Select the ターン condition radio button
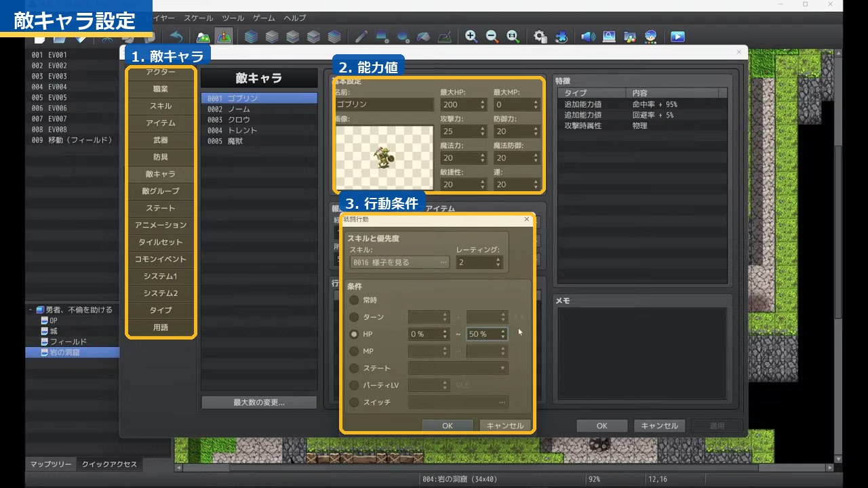 click(x=354, y=317)
